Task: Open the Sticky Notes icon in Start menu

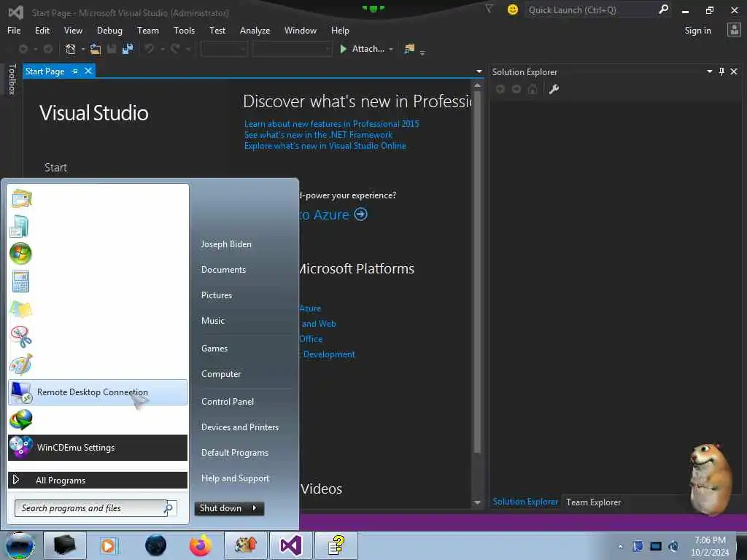Action: pyautogui.click(x=20, y=309)
